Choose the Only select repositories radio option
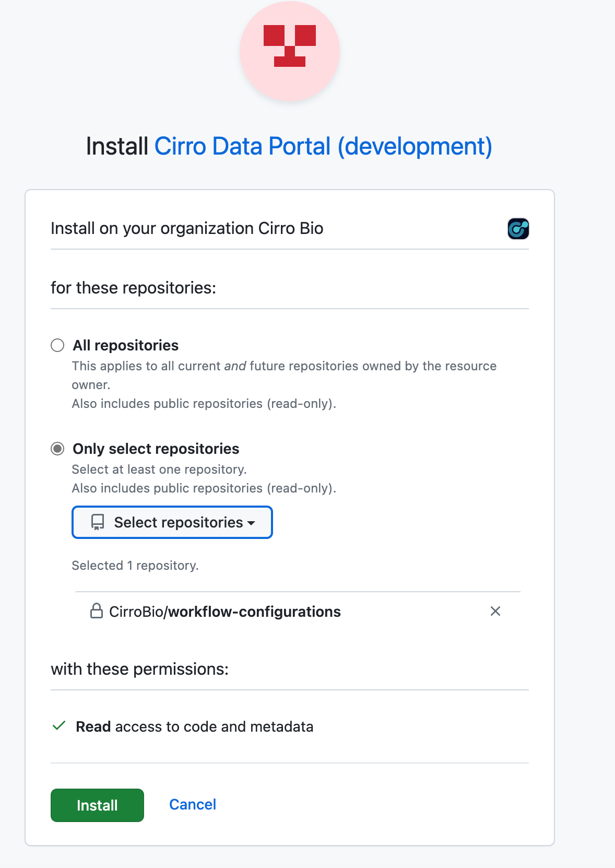 57,449
